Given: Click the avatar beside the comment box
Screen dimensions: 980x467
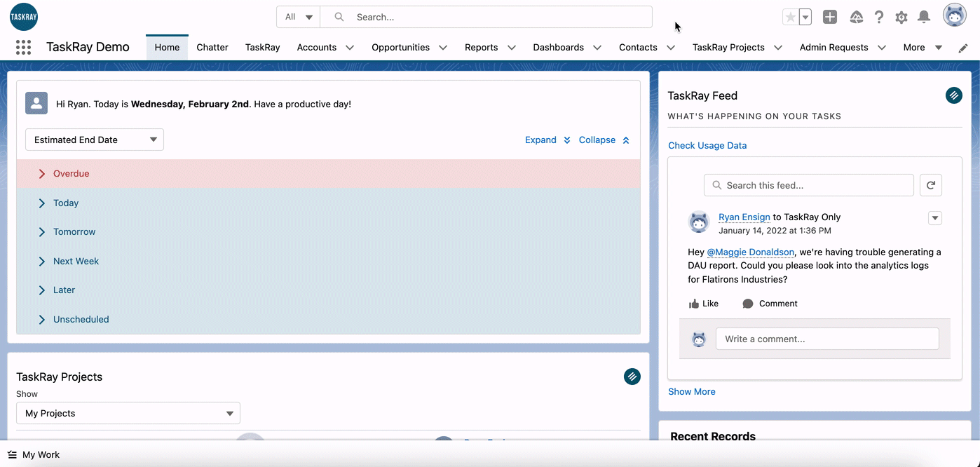Looking at the screenshot, I should pos(699,339).
